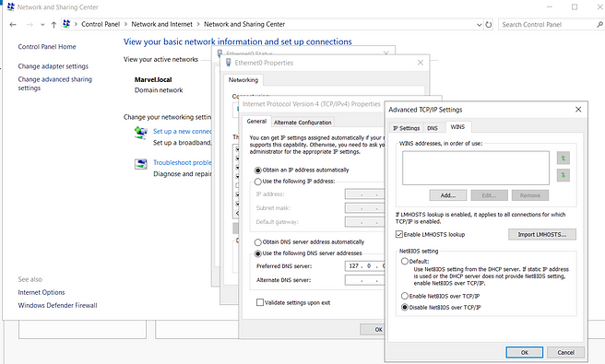Click the Preferred DNS server field

tap(364, 266)
